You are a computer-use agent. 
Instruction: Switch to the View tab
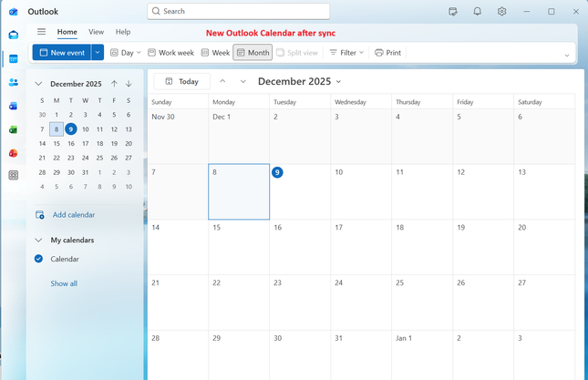[96, 32]
